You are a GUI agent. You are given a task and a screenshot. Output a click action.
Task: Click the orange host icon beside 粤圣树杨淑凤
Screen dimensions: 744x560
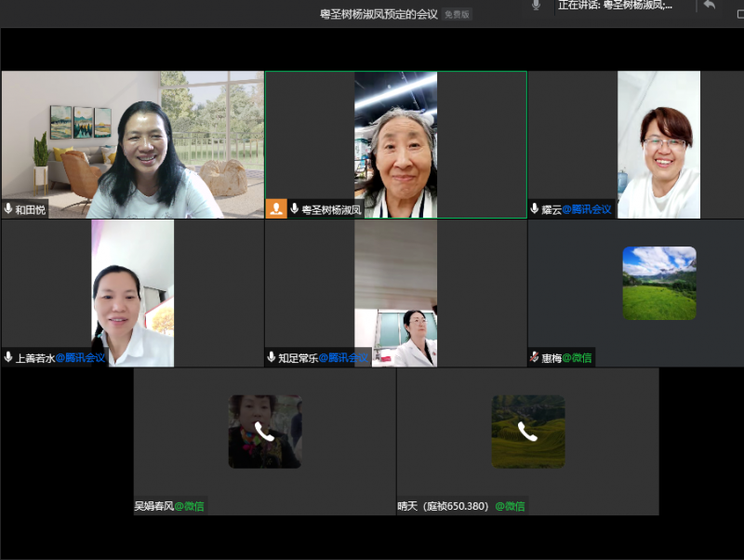(x=276, y=208)
